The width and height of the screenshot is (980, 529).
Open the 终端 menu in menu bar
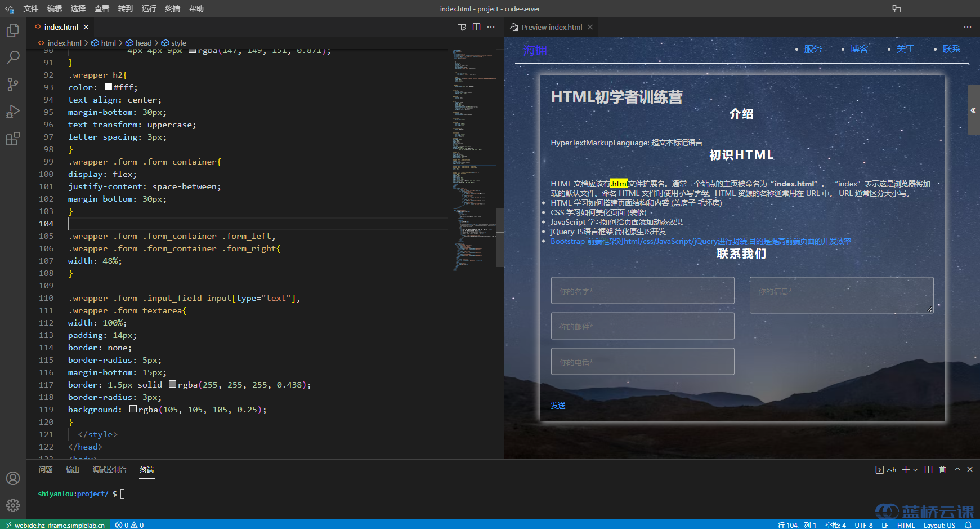173,8
